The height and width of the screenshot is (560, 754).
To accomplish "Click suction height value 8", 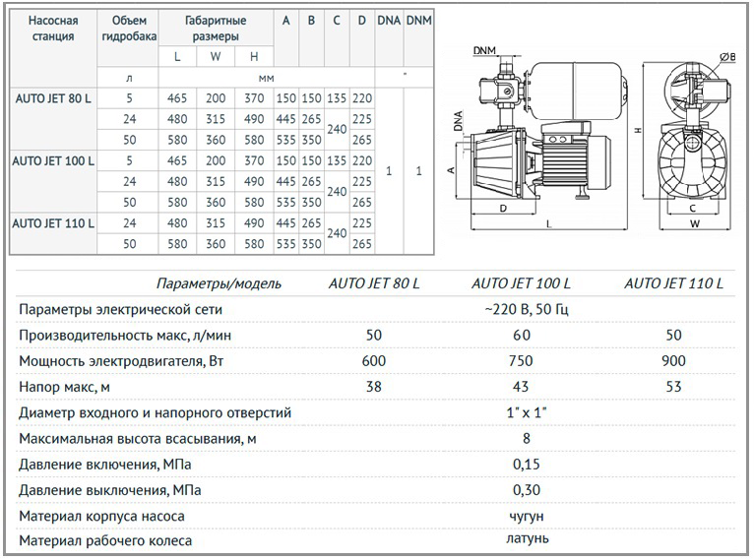I will click(x=527, y=438).
